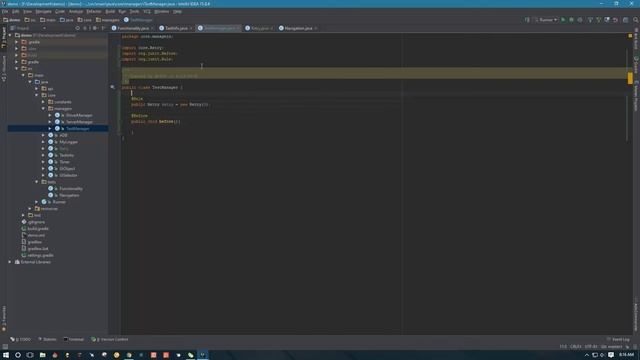
Task: Open the Version Control tool window button
Action: tap(109, 339)
